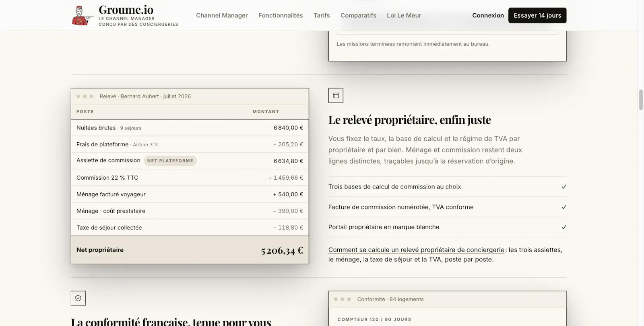Open the Comment se calcule un relevé propriétaire link
Viewport: 644px width, 326px height.
[416, 250]
